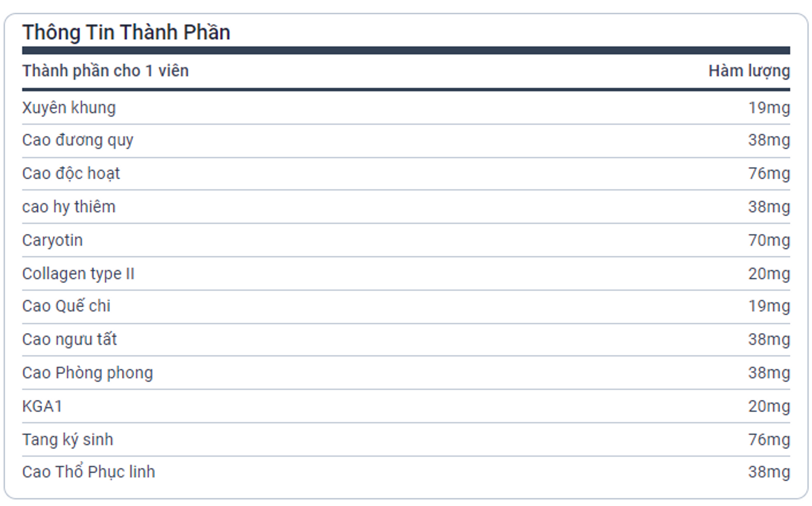Click the "Thành phần cho 1 viên" column header
812x506 pixels.
tap(105, 71)
